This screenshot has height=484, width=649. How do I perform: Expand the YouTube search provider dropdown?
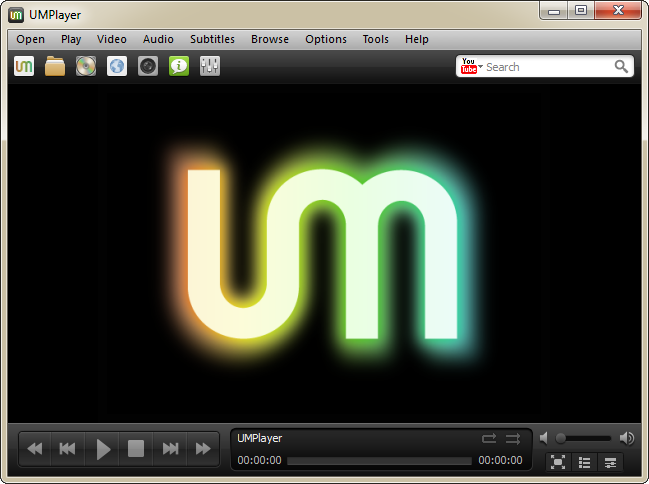point(480,67)
